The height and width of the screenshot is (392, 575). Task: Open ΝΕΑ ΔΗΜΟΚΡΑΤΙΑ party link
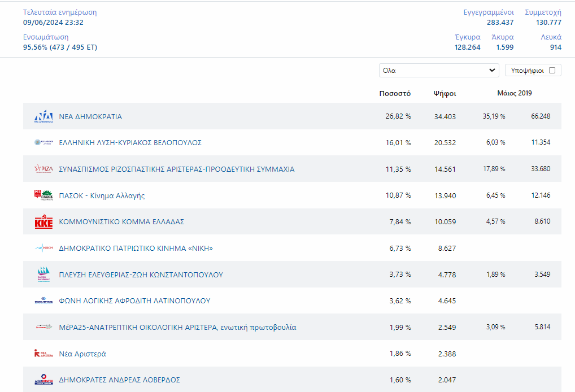point(90,116)
